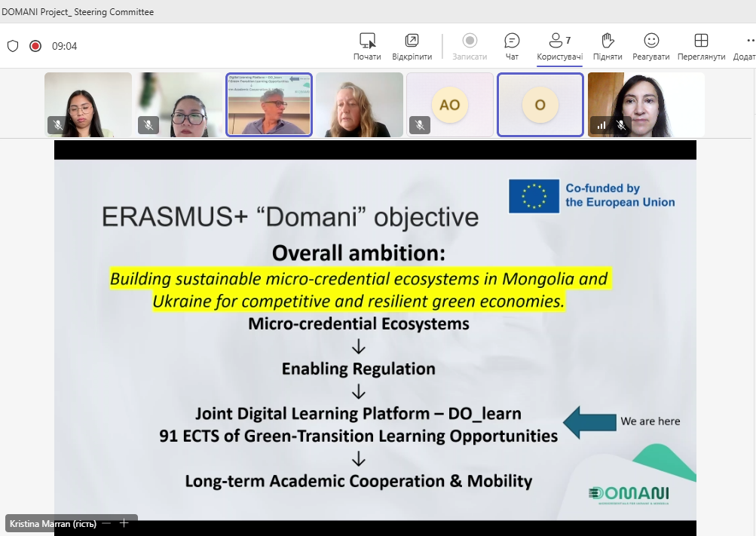Viewport: 756px width, 536px height.
Task: Show the Користувачі participants list
Action: pyautogui.click(x=560, y=46)
